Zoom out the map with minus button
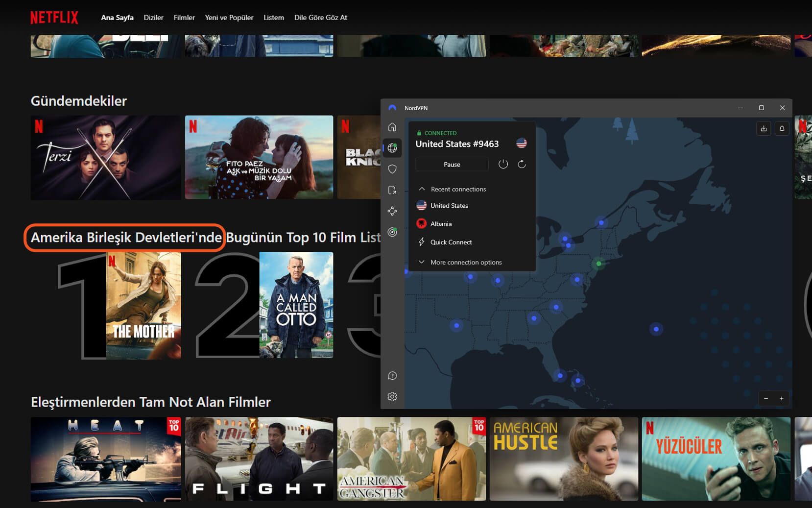The width and height of the screenshot is (812, 508). tap(766, 399)
